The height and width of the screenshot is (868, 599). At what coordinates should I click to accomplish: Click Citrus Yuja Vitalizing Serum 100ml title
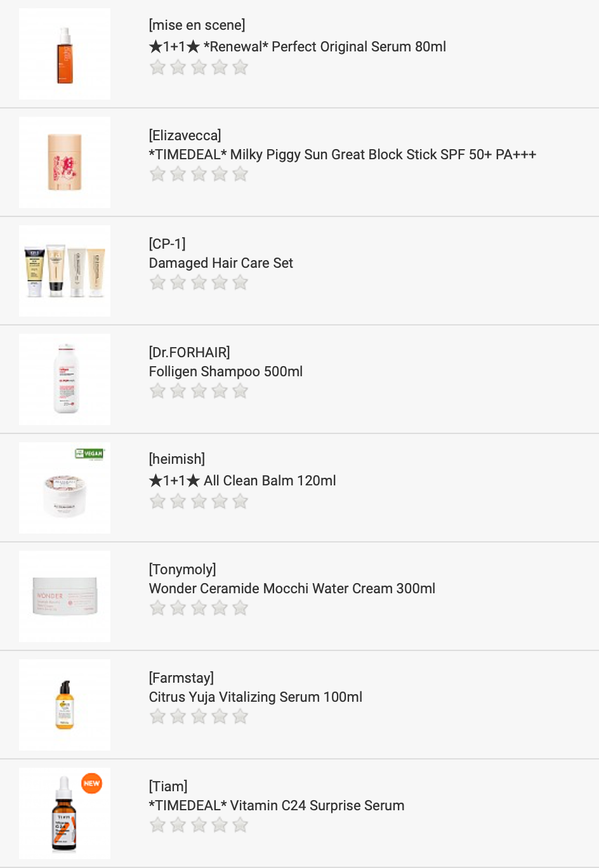[x=256, y=697]
